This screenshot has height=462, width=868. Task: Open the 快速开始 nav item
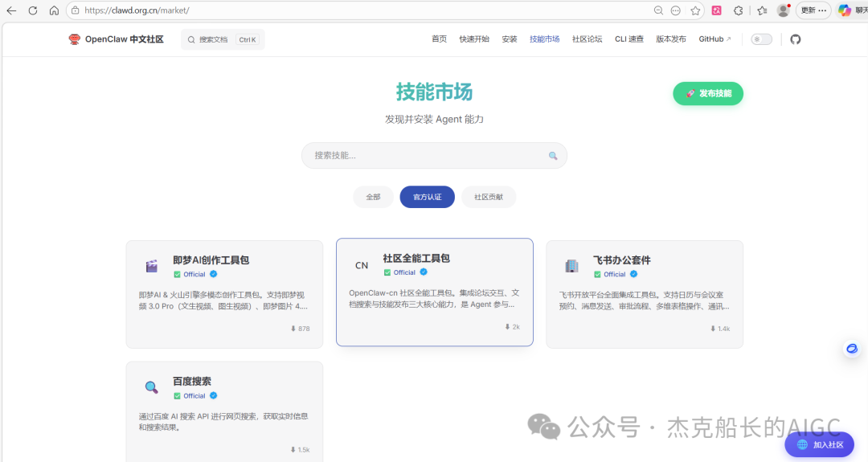coord(474,39)
